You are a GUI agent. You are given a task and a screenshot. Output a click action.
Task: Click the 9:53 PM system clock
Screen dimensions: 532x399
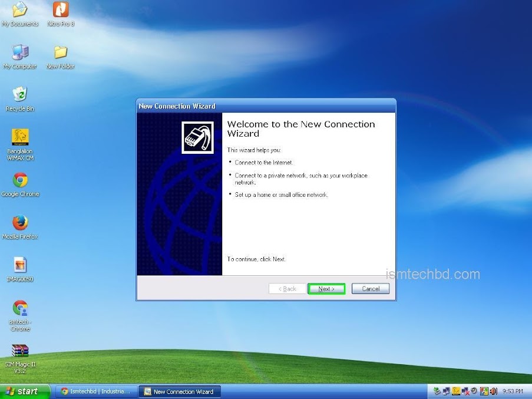[x=513, y=391]
